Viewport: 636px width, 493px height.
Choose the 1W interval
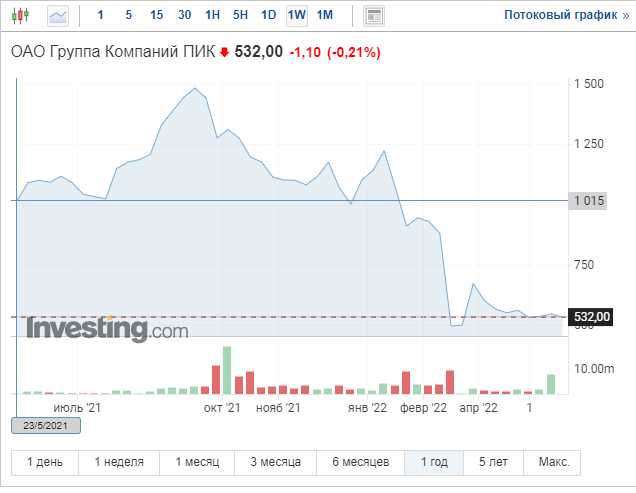[297, 16]
